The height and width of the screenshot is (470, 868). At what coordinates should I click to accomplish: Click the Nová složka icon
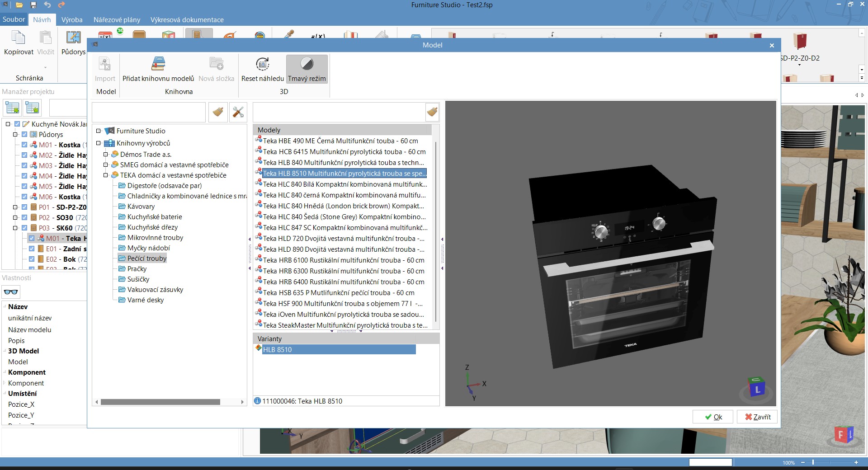click(217, 64)
